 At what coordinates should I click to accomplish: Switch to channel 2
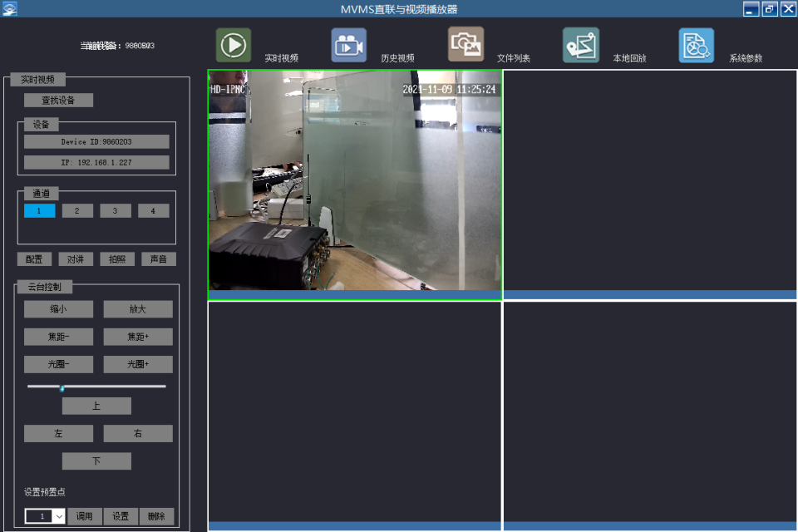77,211
